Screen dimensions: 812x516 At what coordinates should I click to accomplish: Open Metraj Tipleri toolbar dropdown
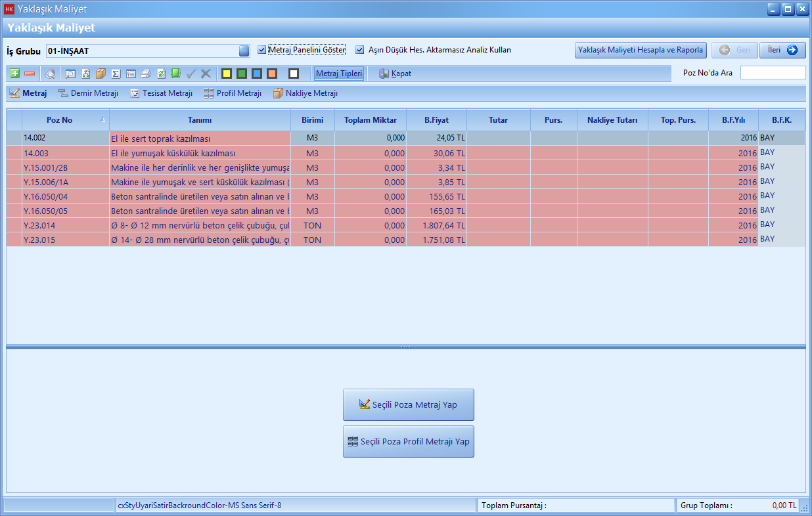[339, 74]
